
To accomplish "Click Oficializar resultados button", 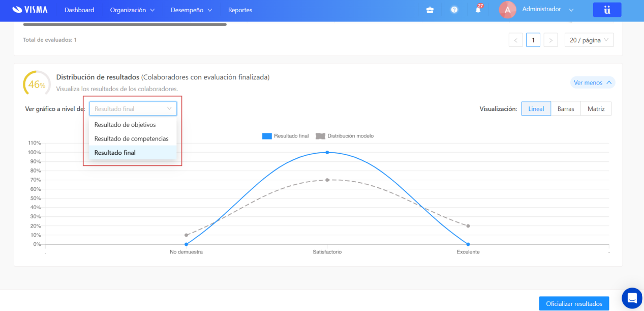I will [574, 304].
